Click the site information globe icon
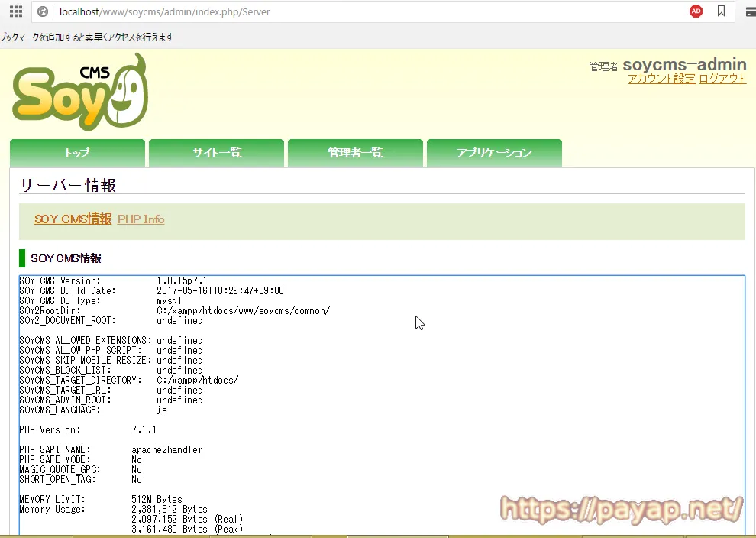 tap(43, 11)
